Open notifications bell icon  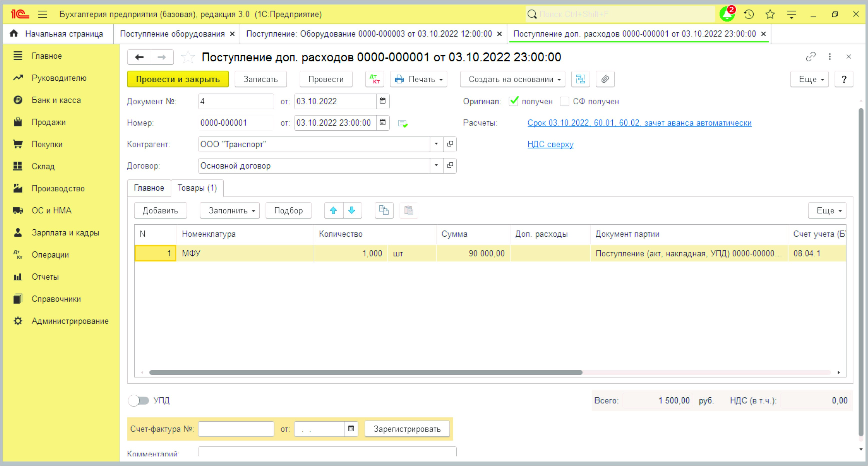tap(727, 14)
